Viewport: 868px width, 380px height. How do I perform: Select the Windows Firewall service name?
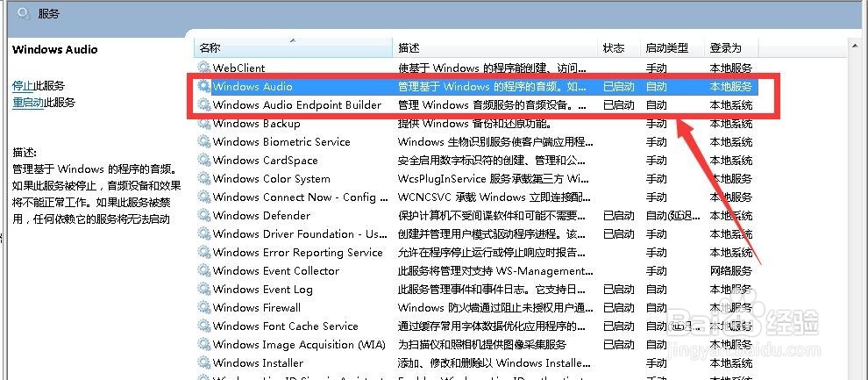[257, 307]
